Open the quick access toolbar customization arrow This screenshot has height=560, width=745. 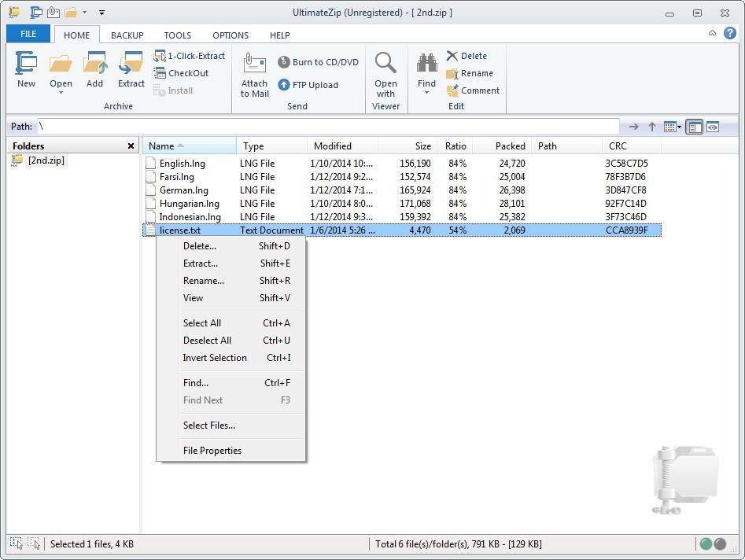click(x=101, y=13)
